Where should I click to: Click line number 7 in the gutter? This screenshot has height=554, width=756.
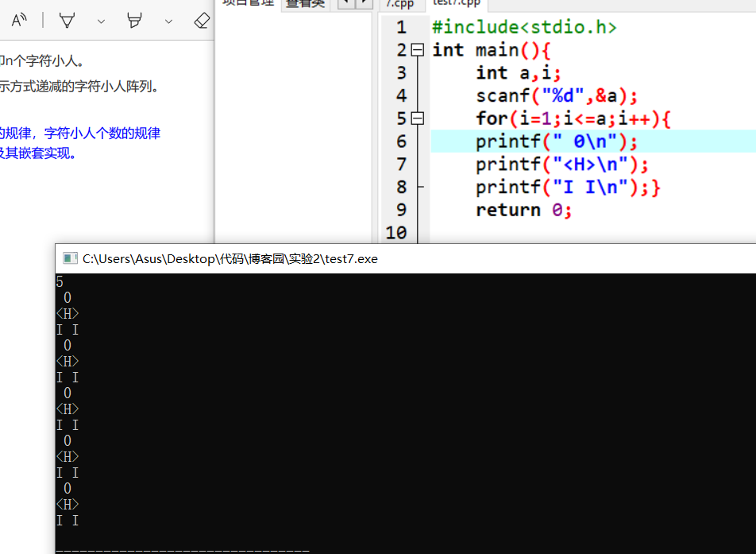(x=402, y=164)
